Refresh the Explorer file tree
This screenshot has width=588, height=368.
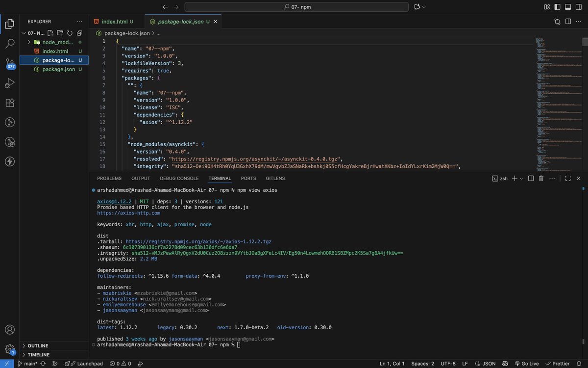pos(70,33)
